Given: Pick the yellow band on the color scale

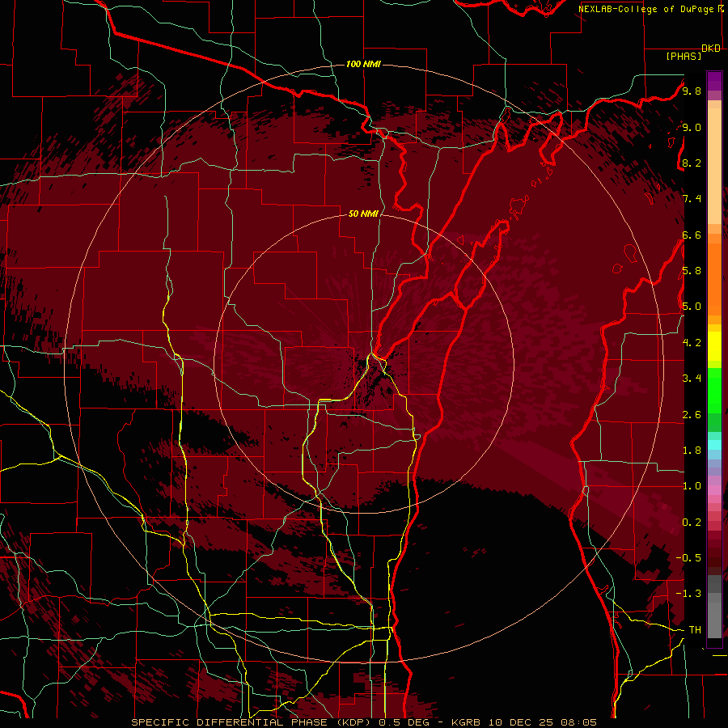Looking at the screenshot, I should (714, 346).
